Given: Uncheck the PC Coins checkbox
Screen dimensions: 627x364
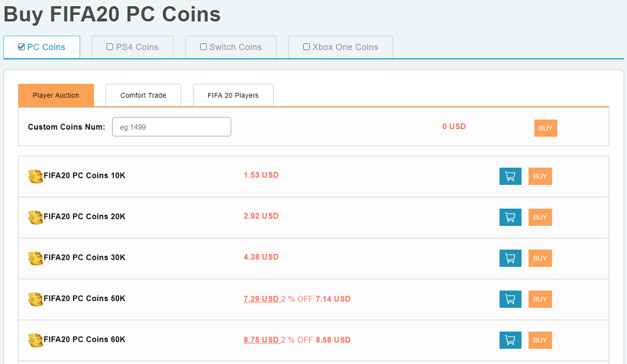Looking at the screenshot, I should point(21,46).
